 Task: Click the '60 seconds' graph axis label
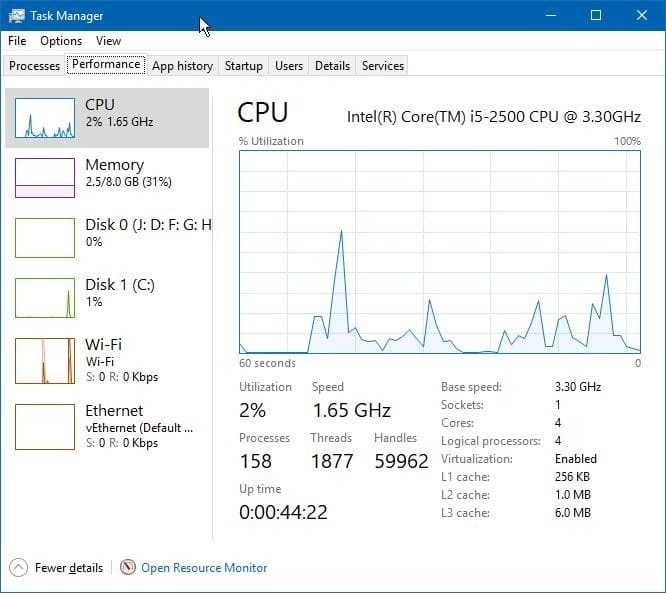[267, 363]
